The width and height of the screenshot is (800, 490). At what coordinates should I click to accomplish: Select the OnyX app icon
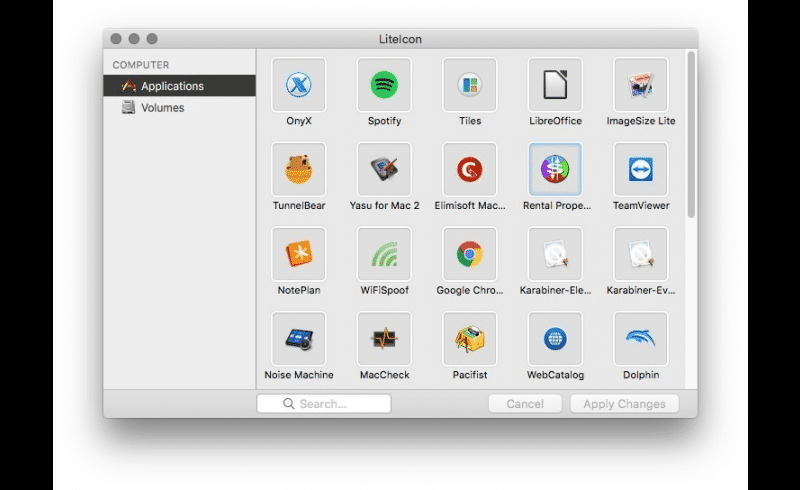click(x=298, y=85)
